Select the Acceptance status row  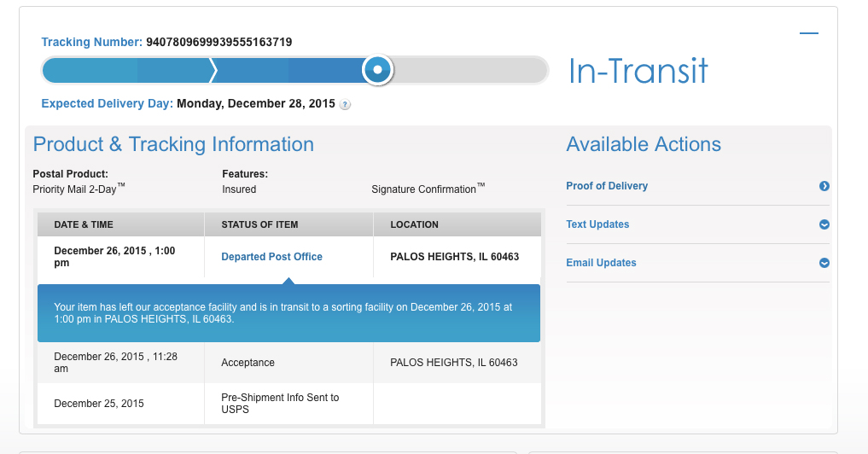coord(289,363)
